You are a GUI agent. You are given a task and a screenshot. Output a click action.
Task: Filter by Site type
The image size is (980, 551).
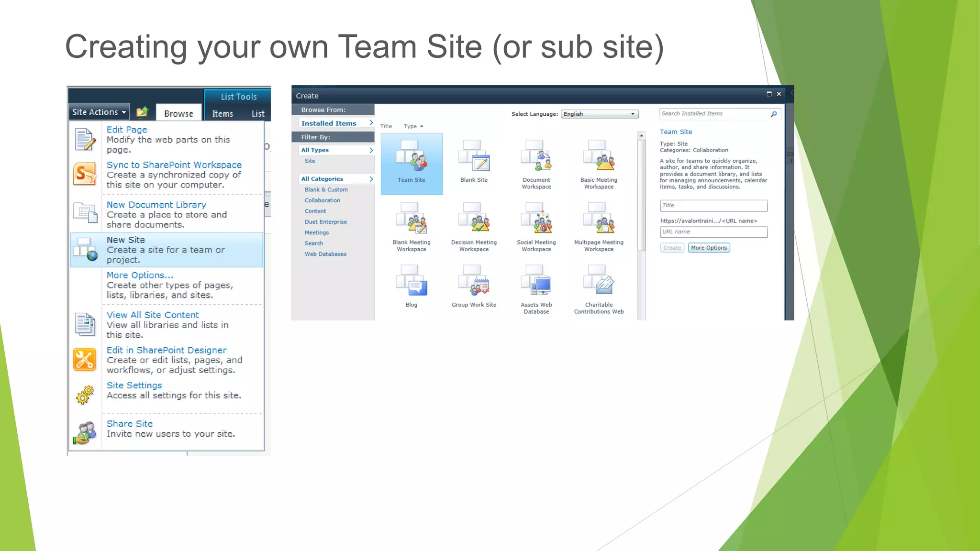coord(310,161)
